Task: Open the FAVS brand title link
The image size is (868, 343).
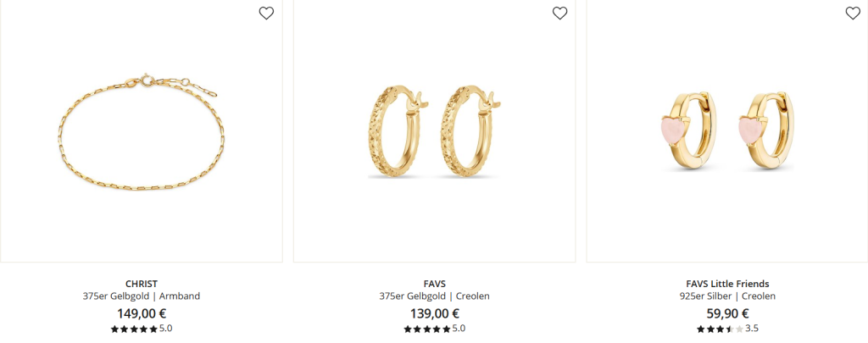Action: click(435, 284)
